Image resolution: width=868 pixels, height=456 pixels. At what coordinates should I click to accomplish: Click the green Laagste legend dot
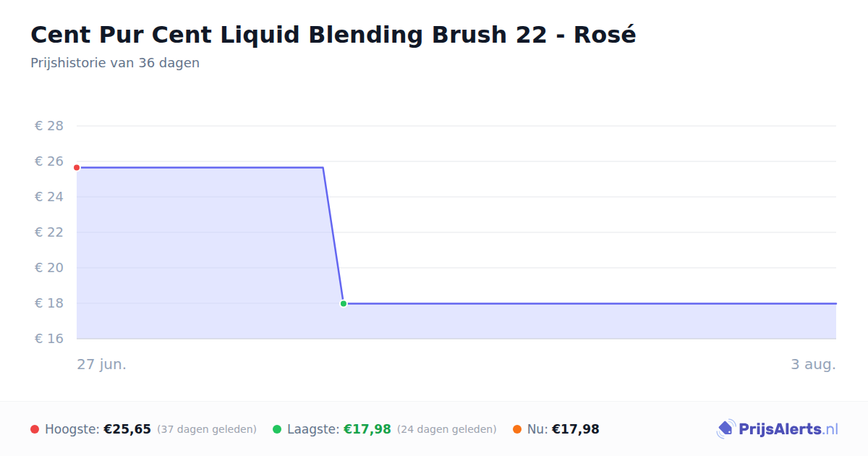pyautogui.click(x=277, y=429)
